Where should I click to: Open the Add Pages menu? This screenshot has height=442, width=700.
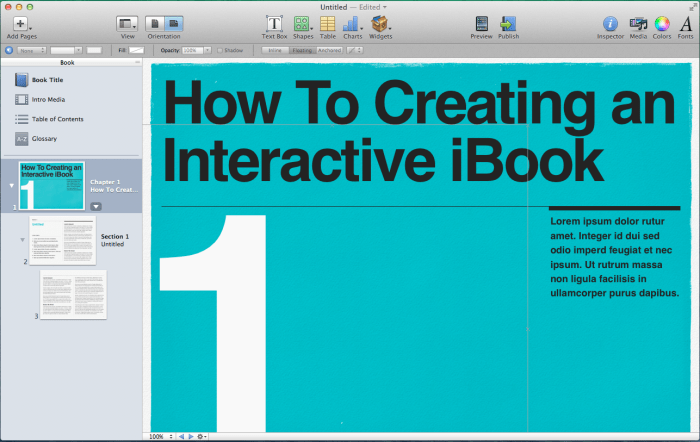20,23
